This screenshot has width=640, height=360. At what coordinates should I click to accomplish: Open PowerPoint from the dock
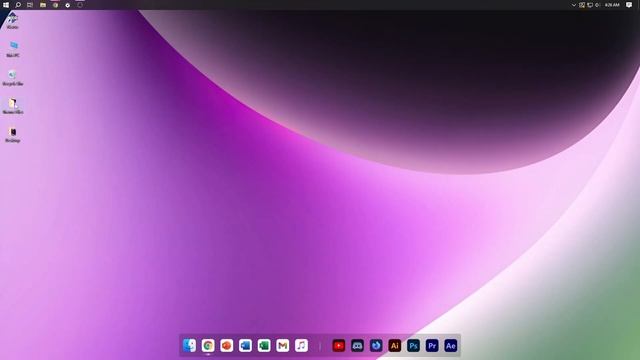point(227,346)
